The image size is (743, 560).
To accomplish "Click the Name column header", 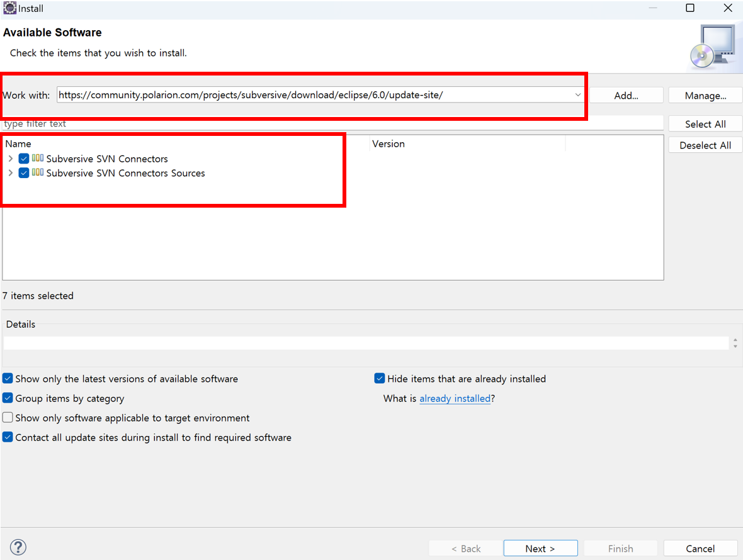I will pyautogui.click(x=186, y=144).
